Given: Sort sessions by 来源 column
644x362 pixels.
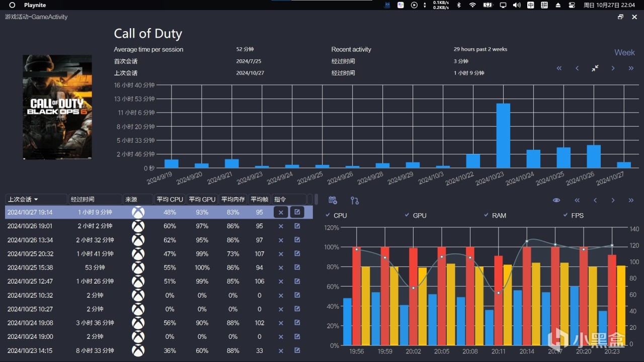Looking at the screenshot, I should click(138, 200).
